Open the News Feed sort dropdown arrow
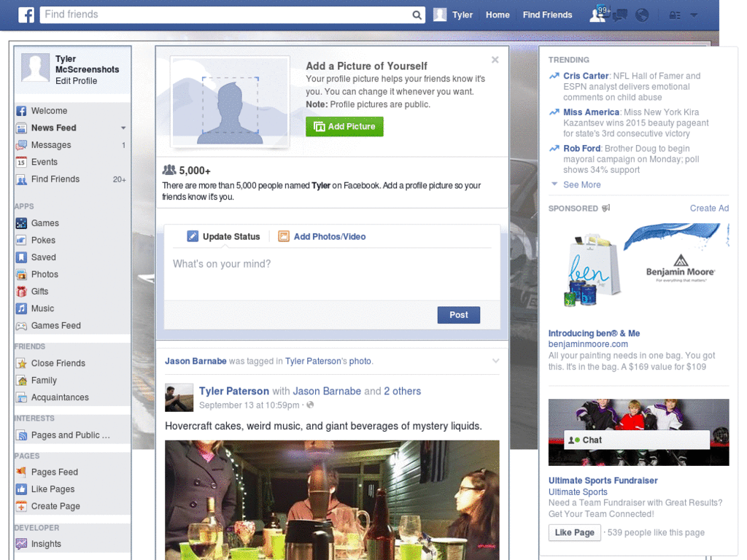 pos(123,128)
